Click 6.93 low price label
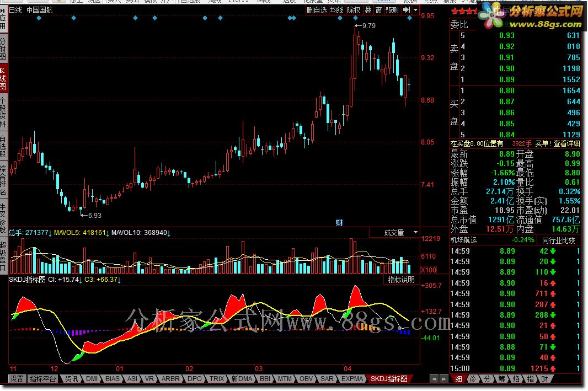The image size is (588, 391). click(x=94, y=216)
